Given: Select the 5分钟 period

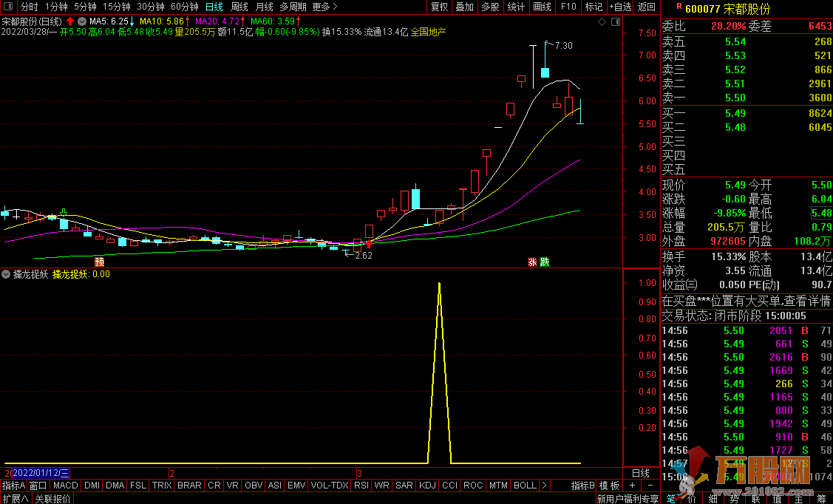Looking at the screenshot, I should [x=85, y=7].
